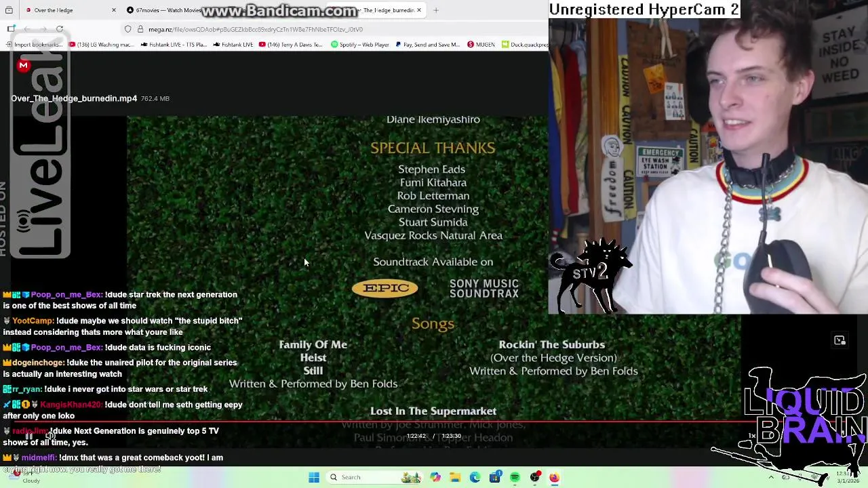This screenshot has width=868, height=488.
Task: Open Firefox View icon beside the tabs
Action: pos(9,10)
